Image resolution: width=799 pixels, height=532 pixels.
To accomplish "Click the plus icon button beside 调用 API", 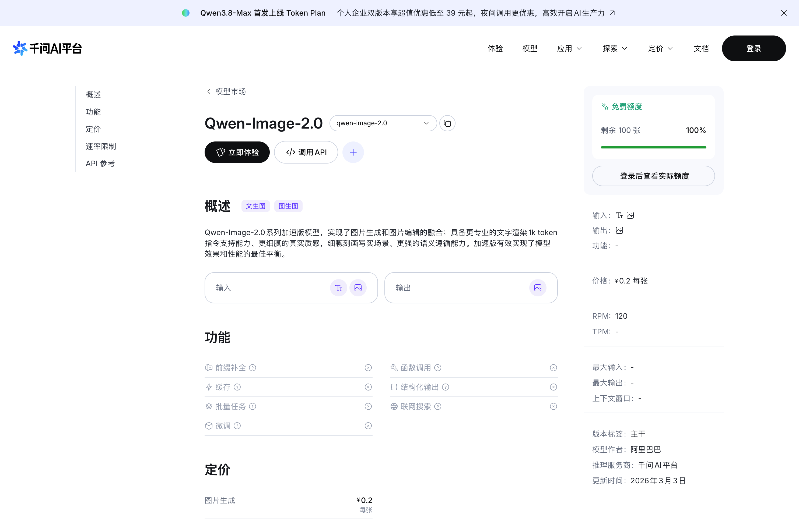I will point(353,152).
